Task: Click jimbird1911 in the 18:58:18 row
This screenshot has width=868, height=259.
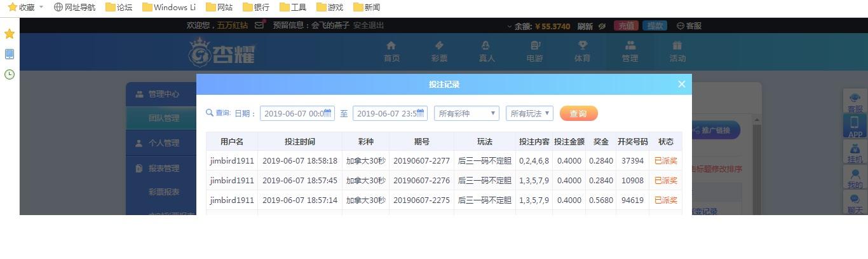Action: point(232,161)
